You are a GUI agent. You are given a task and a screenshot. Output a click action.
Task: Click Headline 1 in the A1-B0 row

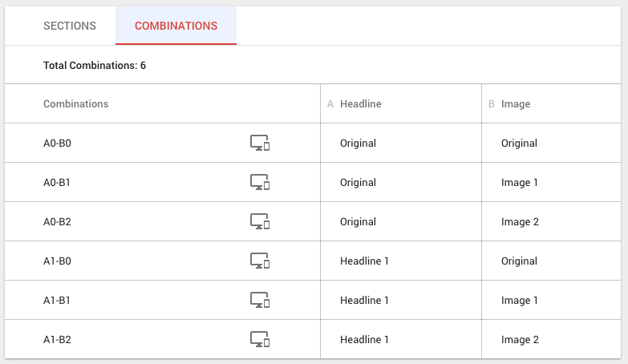pos(364,261)
